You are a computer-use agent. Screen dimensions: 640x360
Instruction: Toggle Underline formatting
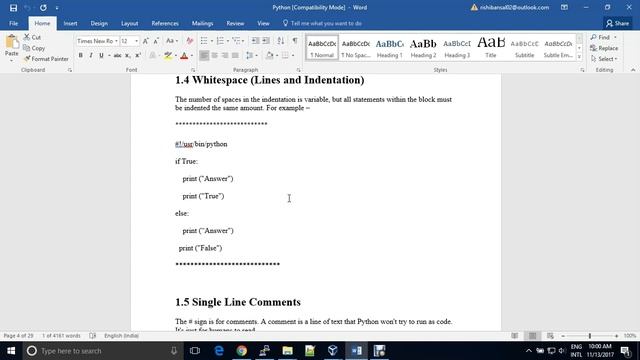(x=101, y=55)
